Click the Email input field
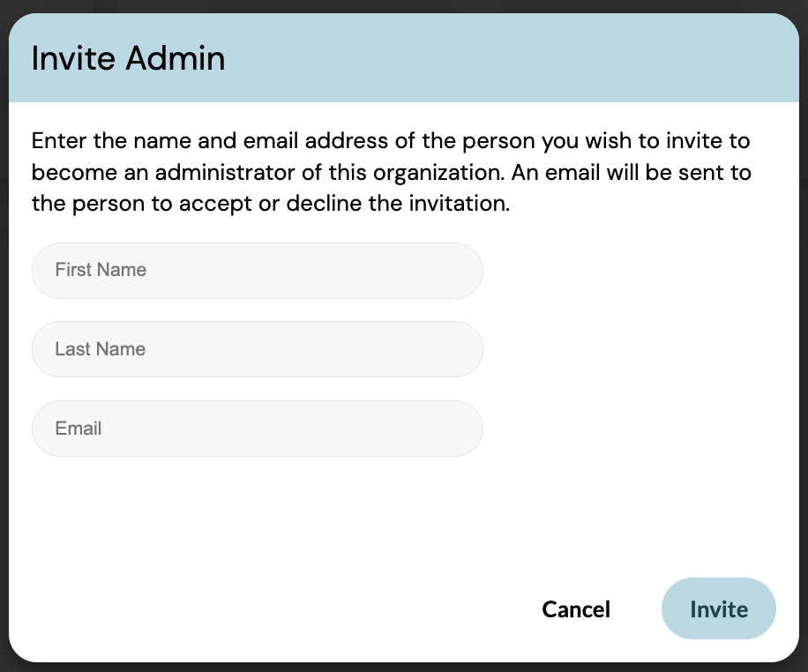 (257, 429)
